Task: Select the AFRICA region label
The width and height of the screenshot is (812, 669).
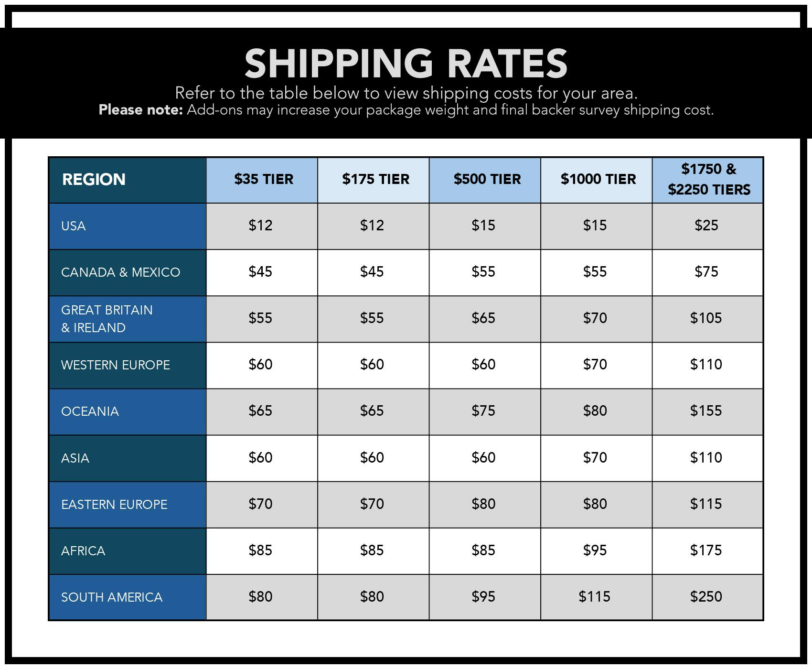Action: coord(83,551)
